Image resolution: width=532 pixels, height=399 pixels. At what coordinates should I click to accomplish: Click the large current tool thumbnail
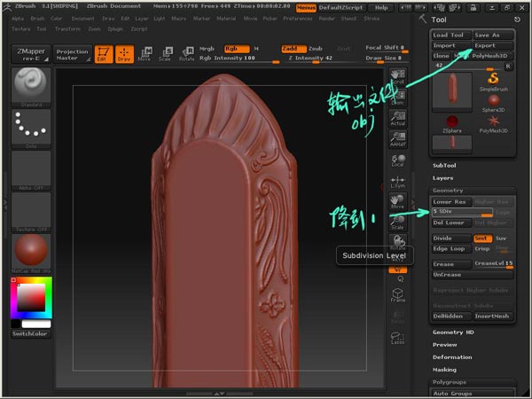point(452,91)
